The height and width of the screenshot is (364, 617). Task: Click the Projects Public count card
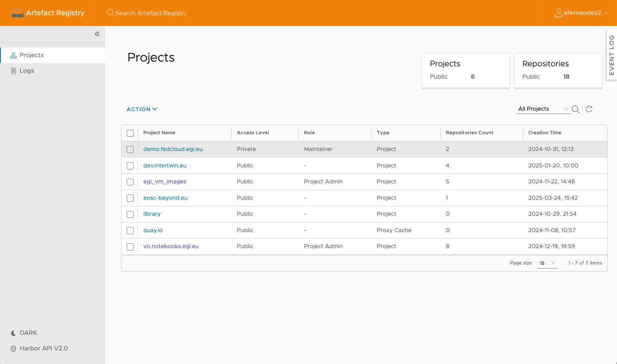tap(466, 71)
